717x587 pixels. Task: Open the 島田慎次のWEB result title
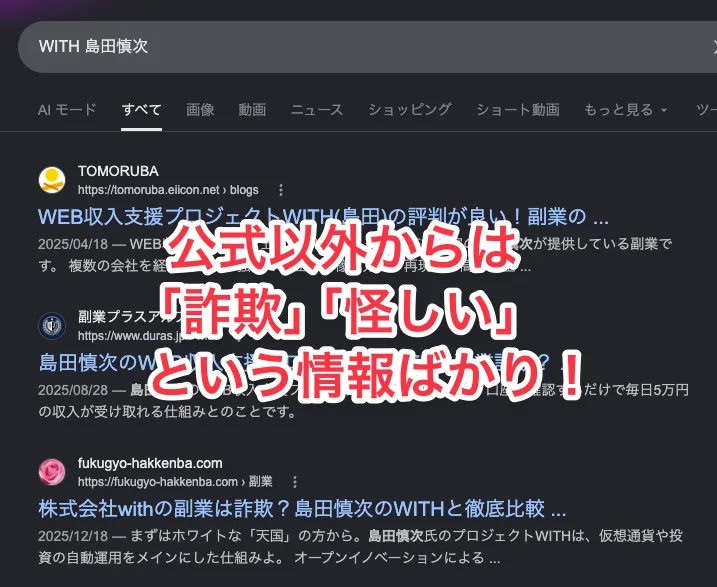302,363
